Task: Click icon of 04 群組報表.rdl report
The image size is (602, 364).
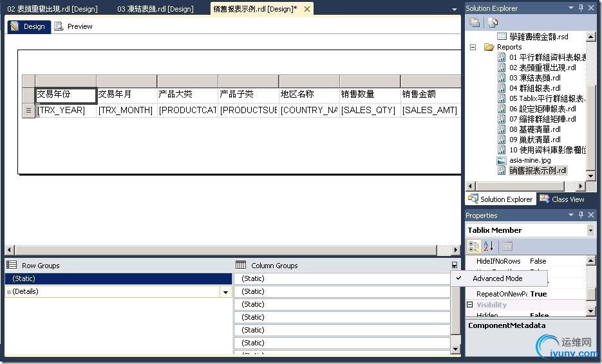Action: (x=502, y=88)
